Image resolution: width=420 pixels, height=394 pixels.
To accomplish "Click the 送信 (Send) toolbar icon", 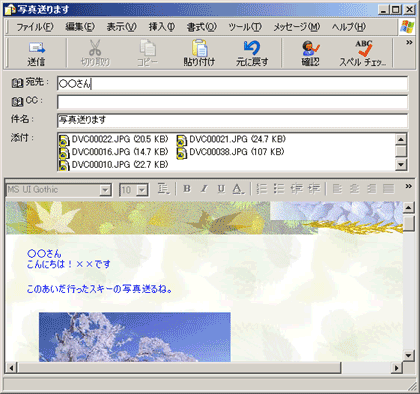I will pyautogui.click(x=36, y=48).
